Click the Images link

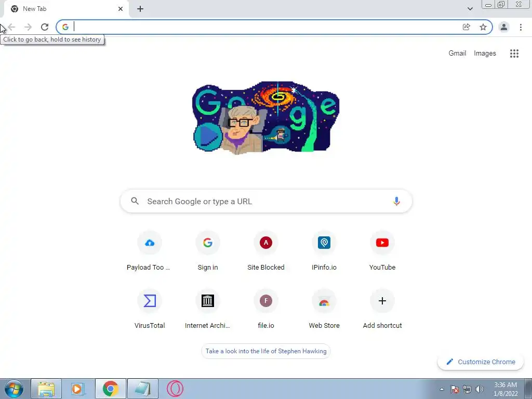click(x=485, y=54)
